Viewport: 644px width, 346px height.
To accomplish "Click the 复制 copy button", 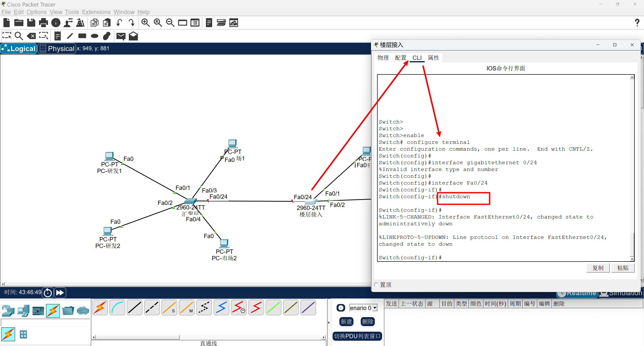I will click(x=598, y=268).
